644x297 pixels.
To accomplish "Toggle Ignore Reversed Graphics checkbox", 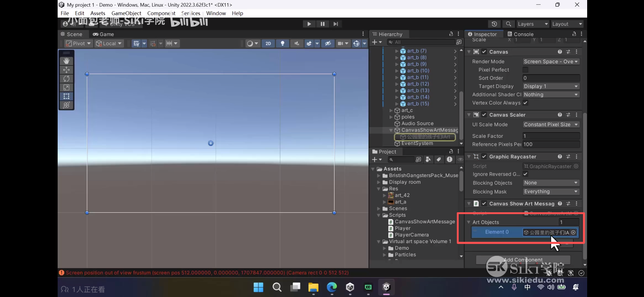I will click(x=525, y=174).
